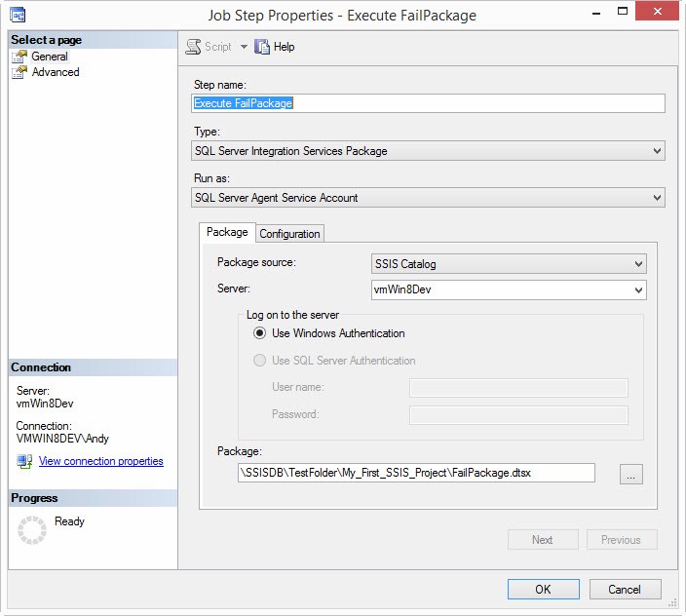The image size is (686, 616).
Task: Click the package browse ellipsis button
Action: 631,475
